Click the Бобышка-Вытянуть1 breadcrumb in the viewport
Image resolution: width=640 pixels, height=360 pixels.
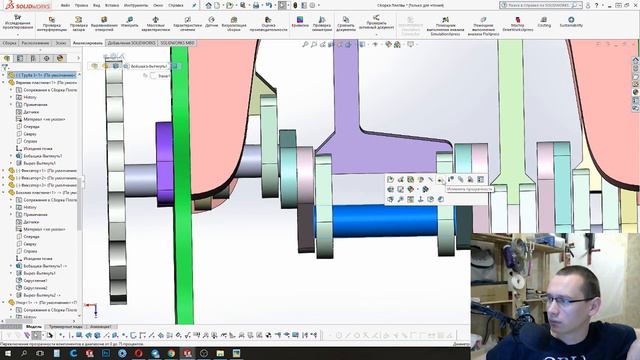point(149,66)
